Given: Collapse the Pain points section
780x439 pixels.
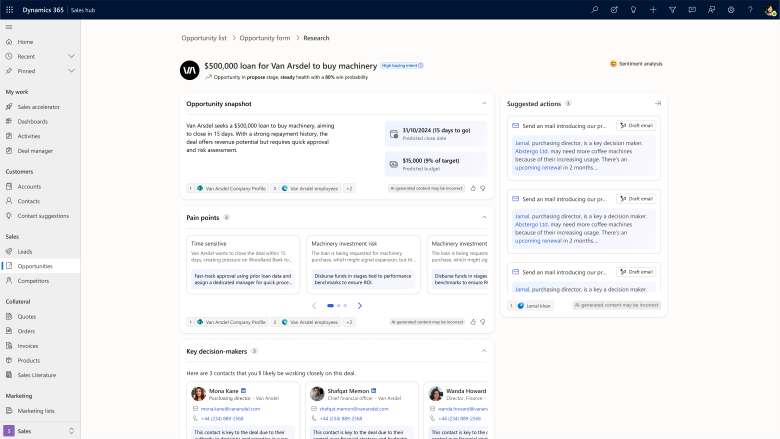Looking at the screenshot, I should point(484,217).
